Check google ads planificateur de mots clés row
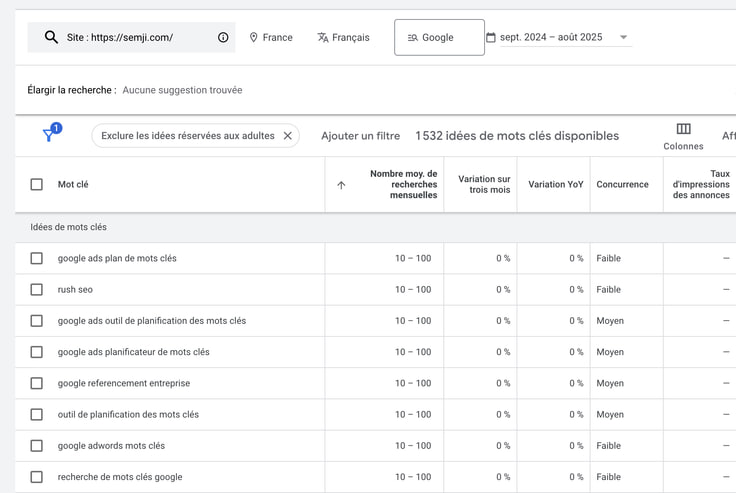This screenshot has height=493, width=736. point(37,352)
